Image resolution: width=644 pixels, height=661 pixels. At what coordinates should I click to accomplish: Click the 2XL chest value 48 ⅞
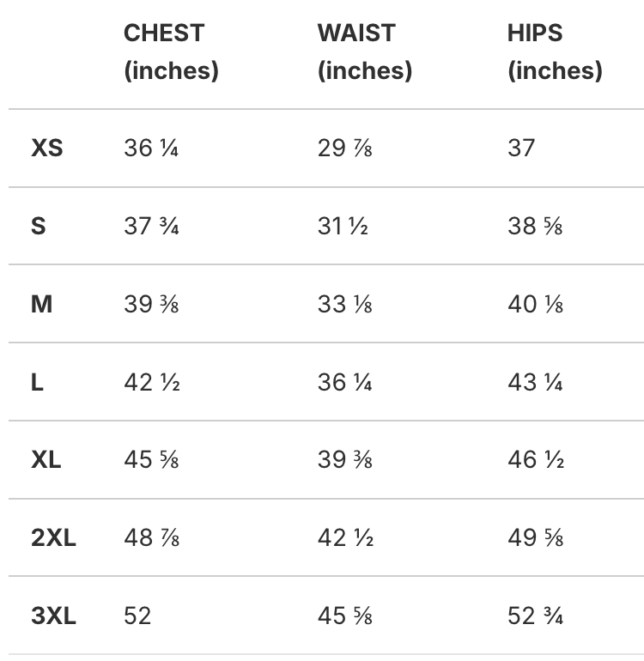click(x=151, y=538)
